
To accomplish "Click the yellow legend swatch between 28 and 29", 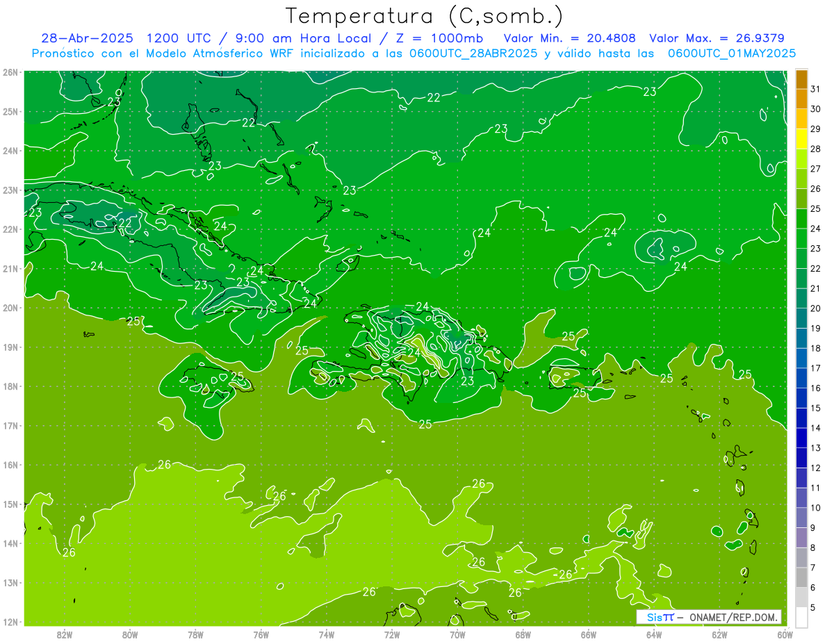I will pos(801,139).
